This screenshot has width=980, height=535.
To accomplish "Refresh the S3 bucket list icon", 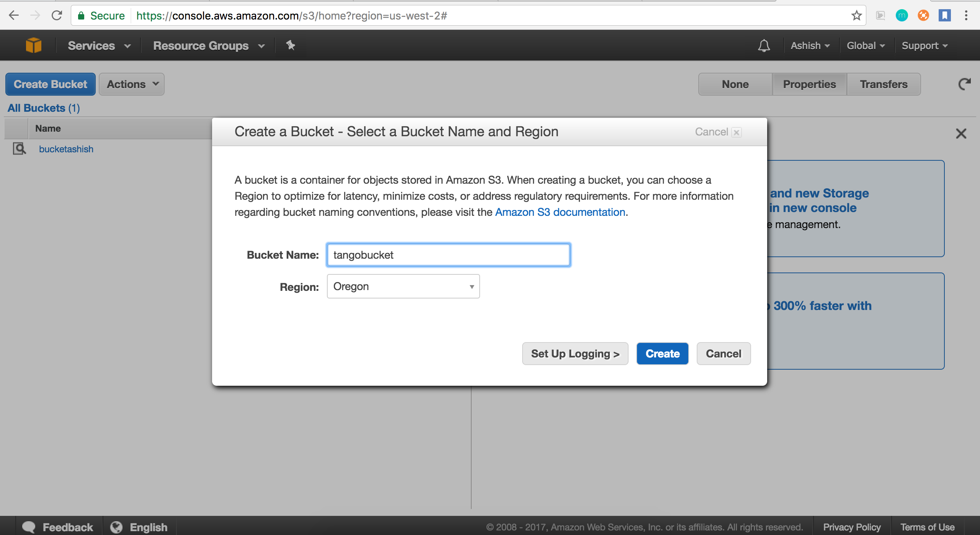I will [964, 84].
